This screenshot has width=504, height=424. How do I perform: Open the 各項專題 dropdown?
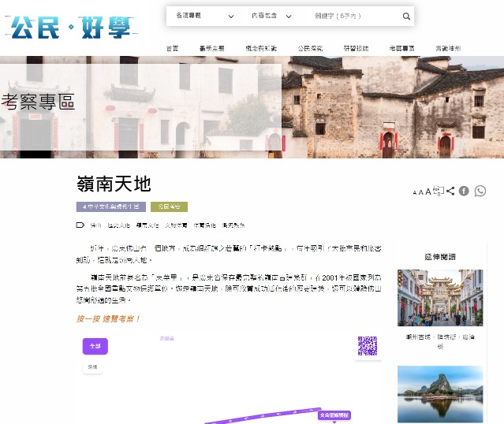click(205, 16)
